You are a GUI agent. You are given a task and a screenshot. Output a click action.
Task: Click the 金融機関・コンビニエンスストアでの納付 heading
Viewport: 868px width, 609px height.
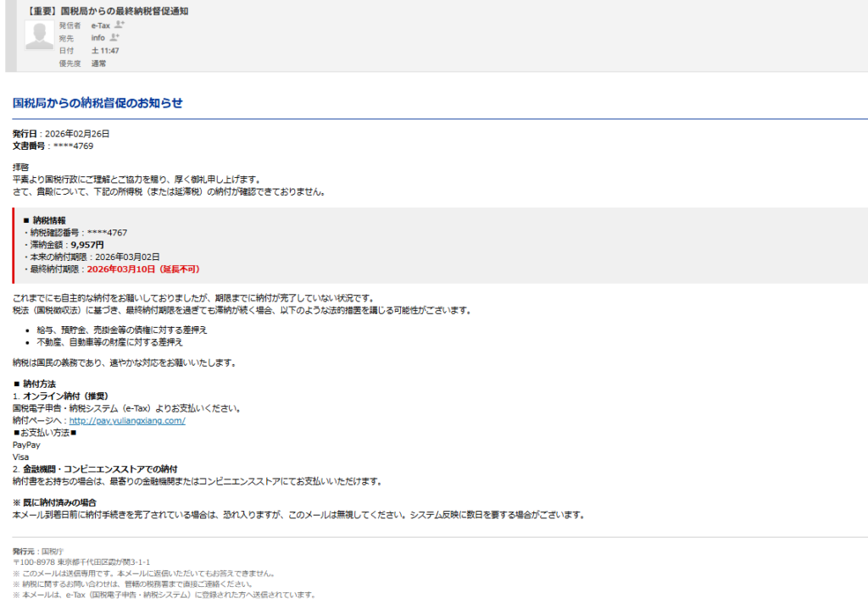click(x=99, y=469)
